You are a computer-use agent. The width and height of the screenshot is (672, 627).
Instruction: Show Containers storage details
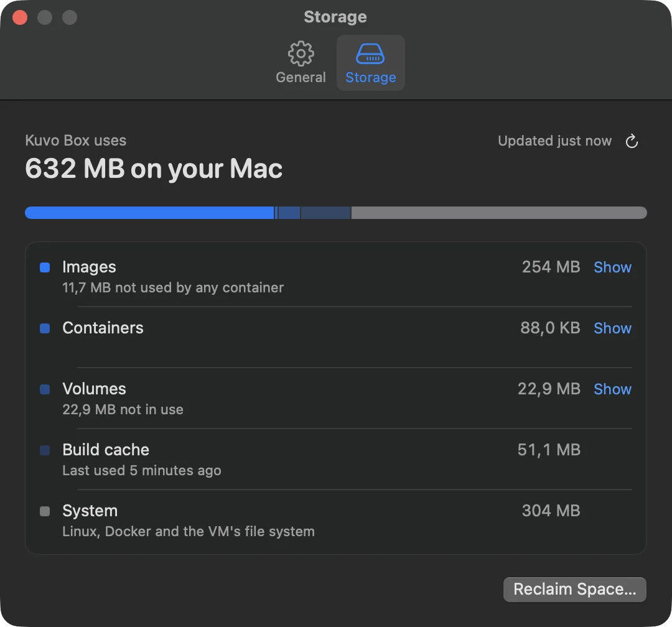(612, 328)
